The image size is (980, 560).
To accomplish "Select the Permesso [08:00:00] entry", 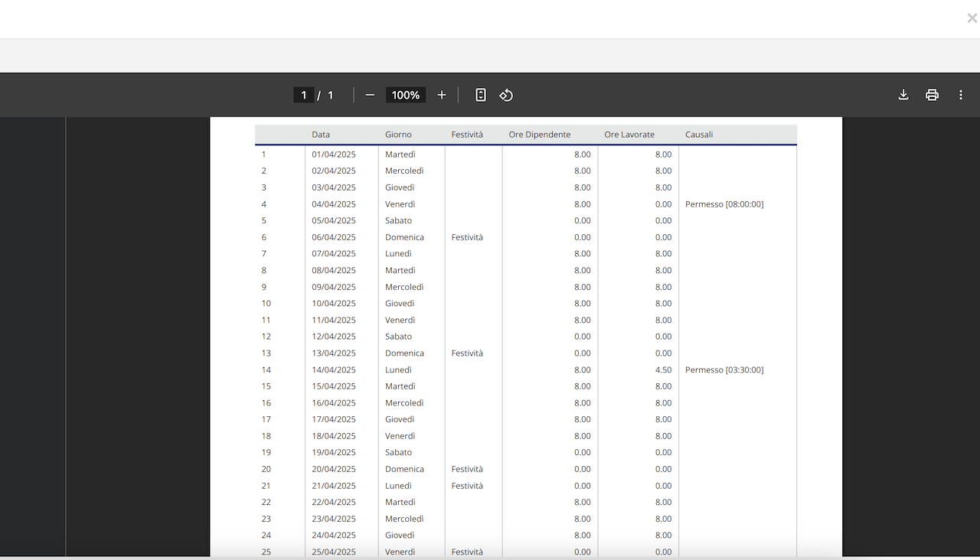I will pyautogui.click(x=724, y=204).
